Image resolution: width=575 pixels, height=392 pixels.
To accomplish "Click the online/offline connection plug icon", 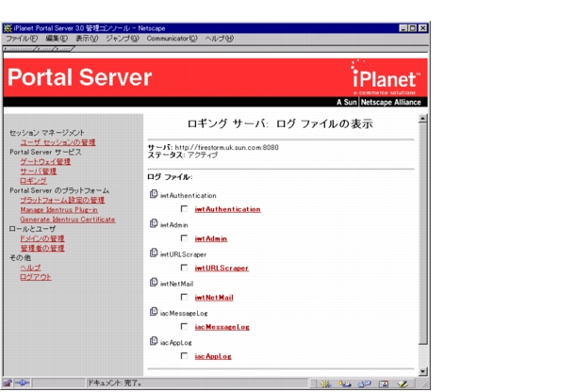I will pyautogui.click(x=23, y=384).
